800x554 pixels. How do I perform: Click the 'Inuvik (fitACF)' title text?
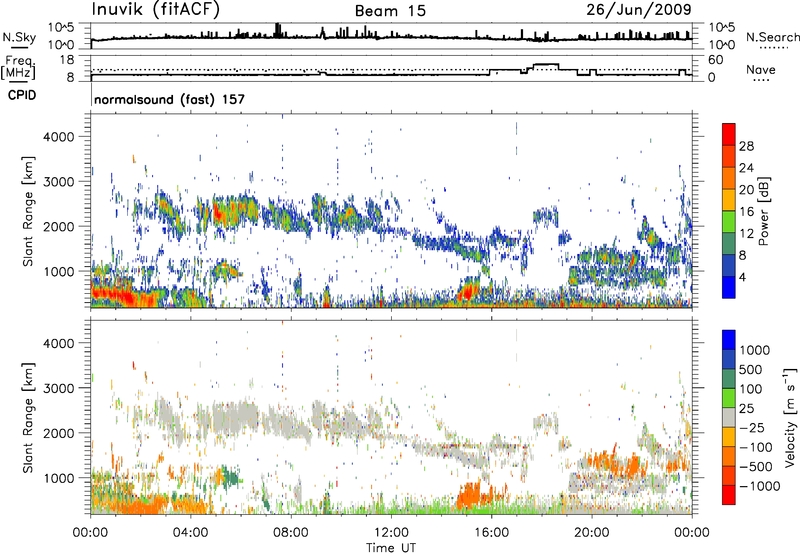click(156, 10)
